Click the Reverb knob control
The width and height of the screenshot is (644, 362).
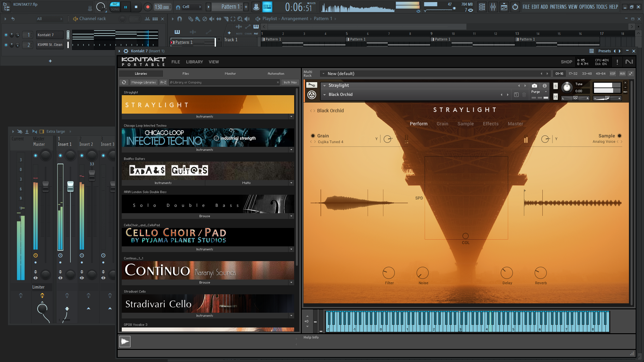click(x=541, y=273)
